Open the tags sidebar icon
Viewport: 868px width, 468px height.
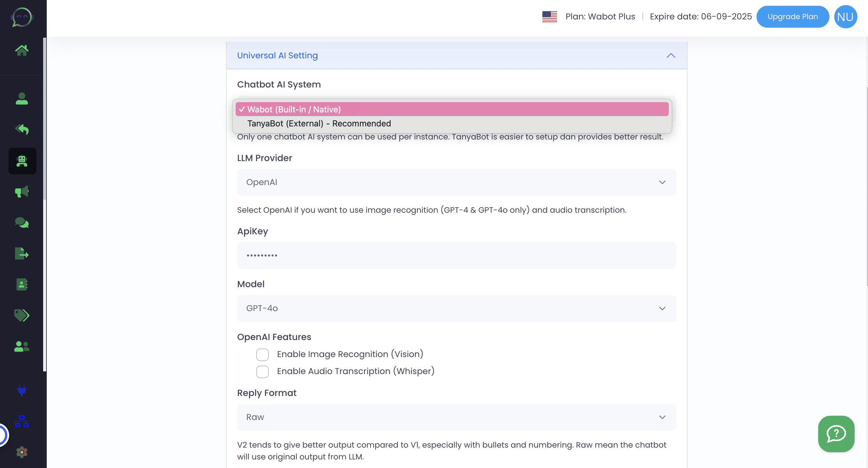tap(22, 315)
